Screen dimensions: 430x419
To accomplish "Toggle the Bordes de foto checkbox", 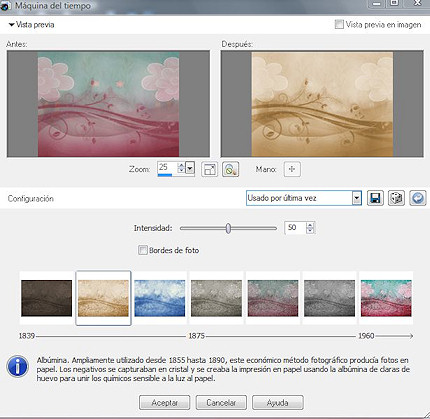I will pos(143,250).
